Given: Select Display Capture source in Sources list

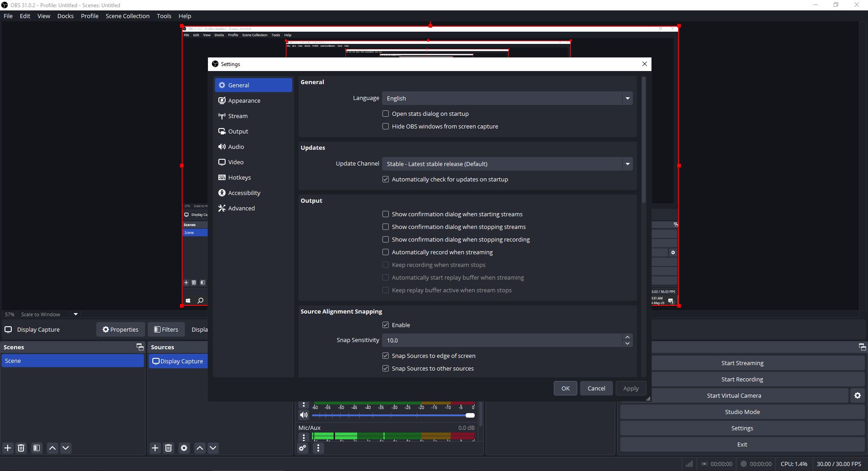Looking at the screenshot, I should (178, 361).
